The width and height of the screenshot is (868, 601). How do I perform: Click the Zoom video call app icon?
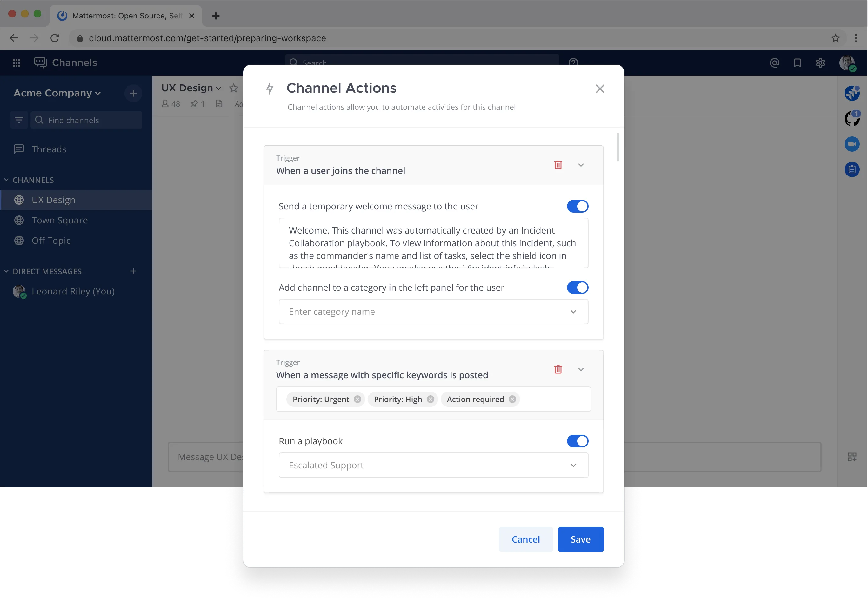(852, 144)
